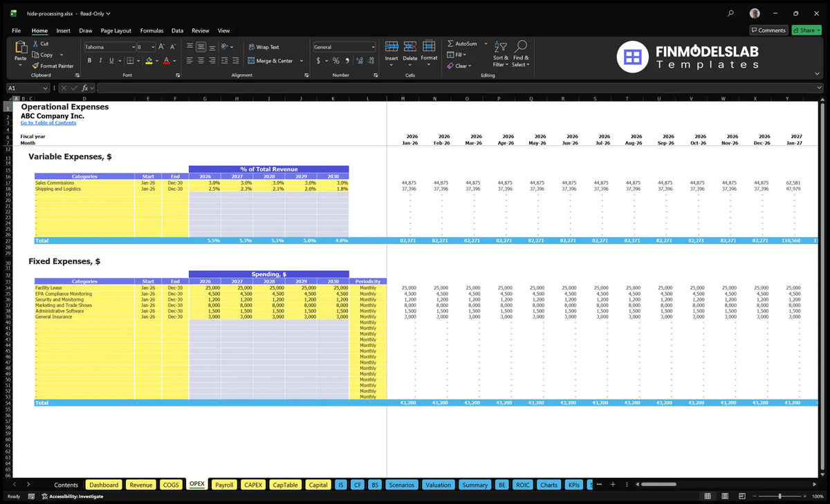
Task: Show more sheet tabs via ellipsis
Action: 598,484
